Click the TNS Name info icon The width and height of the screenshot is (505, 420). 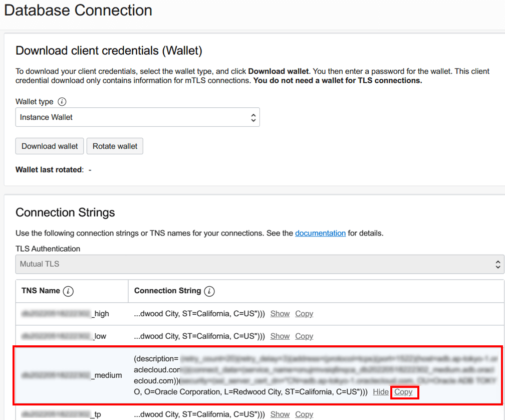69,291
